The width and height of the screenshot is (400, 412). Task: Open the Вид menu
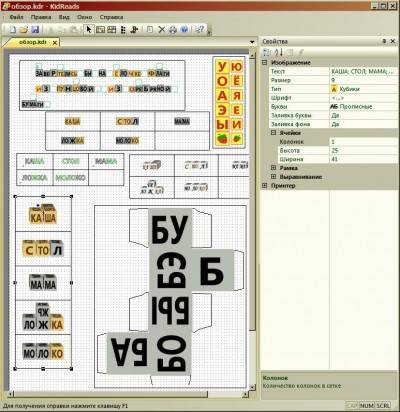pyautogui.click(x=64, y=17)
